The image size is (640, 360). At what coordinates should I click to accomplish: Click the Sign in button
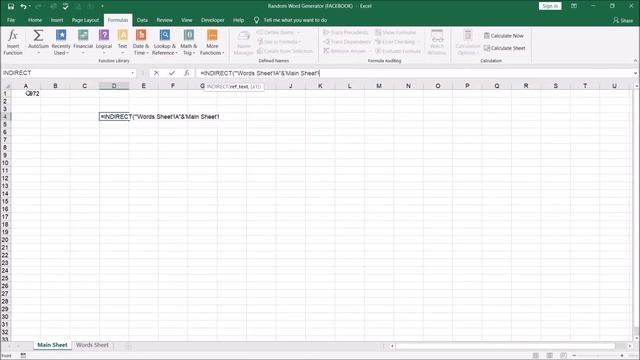point(550,6)
